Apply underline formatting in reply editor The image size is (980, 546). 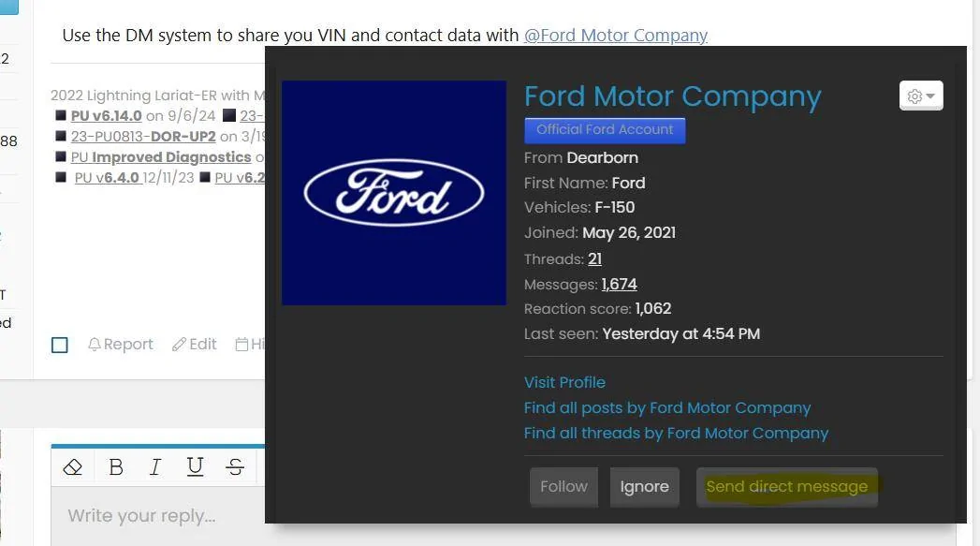pos(195,466)
